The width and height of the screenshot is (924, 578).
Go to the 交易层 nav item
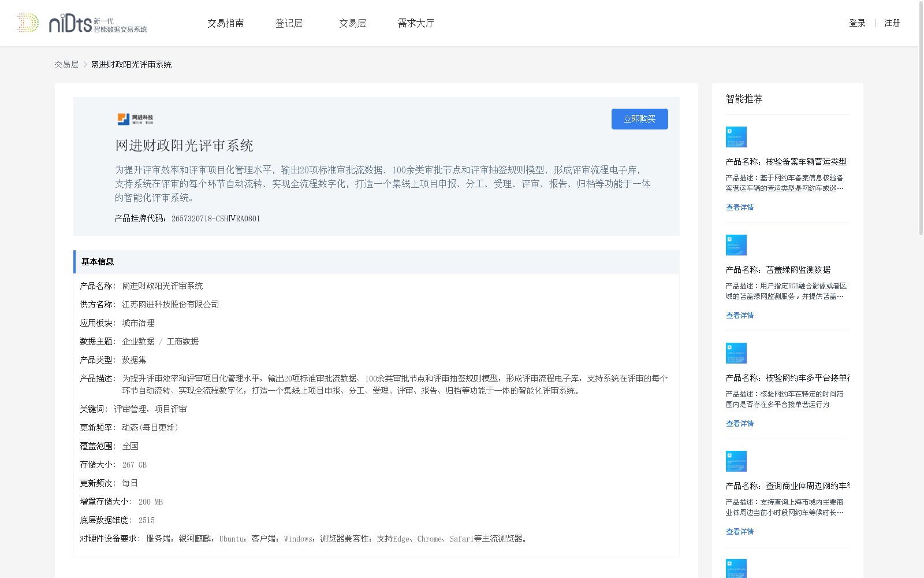(353, 23)
